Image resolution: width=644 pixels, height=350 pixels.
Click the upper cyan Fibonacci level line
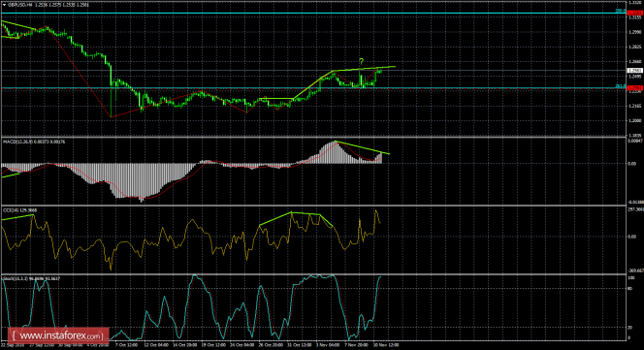(308, 14)
